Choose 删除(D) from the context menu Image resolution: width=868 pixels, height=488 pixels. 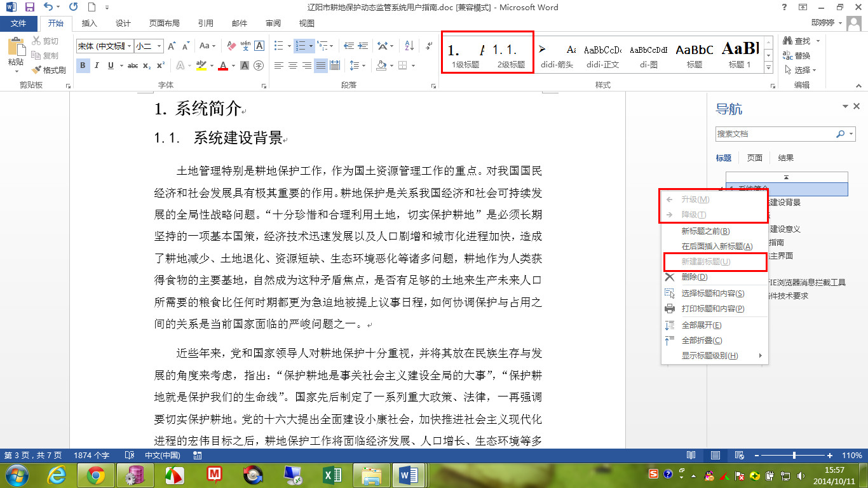[x=715, y=277]
